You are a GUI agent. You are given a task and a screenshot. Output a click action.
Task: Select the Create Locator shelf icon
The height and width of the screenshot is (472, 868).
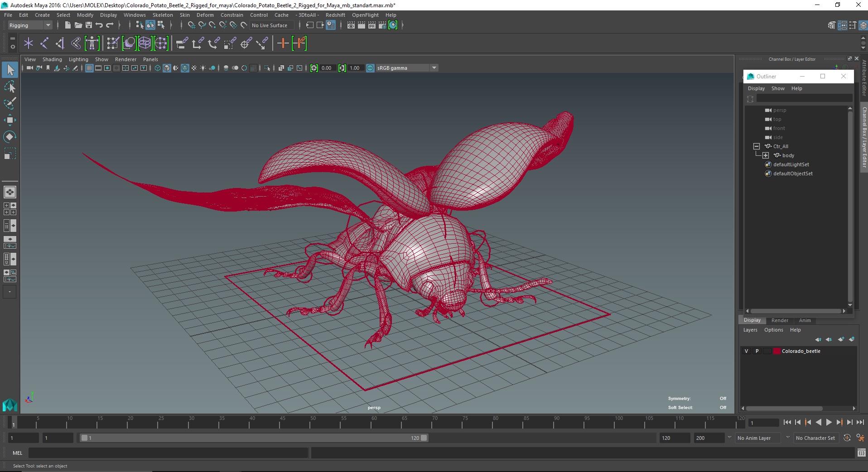[29, 43]
